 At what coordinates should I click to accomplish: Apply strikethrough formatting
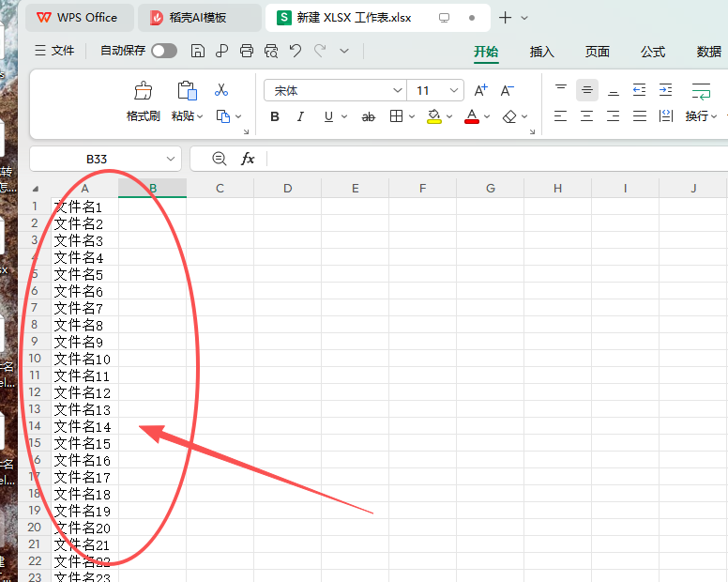click(x=368, y=116)
